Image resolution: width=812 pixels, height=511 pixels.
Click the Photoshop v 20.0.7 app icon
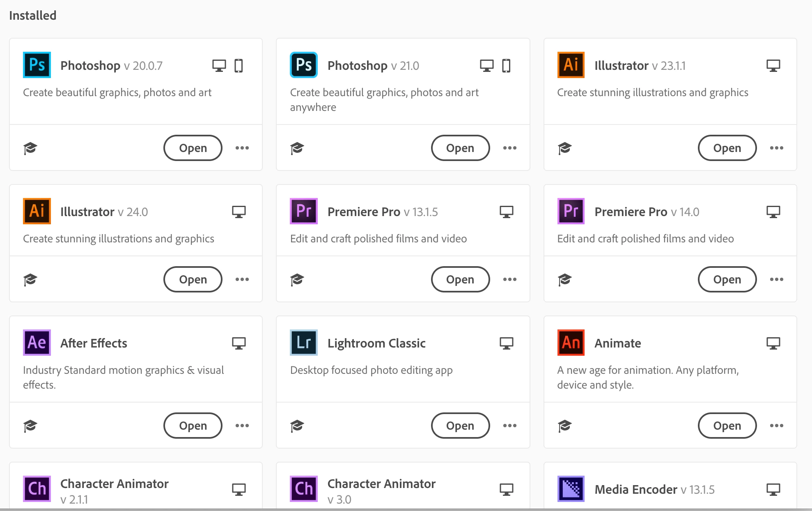point(37,65)
